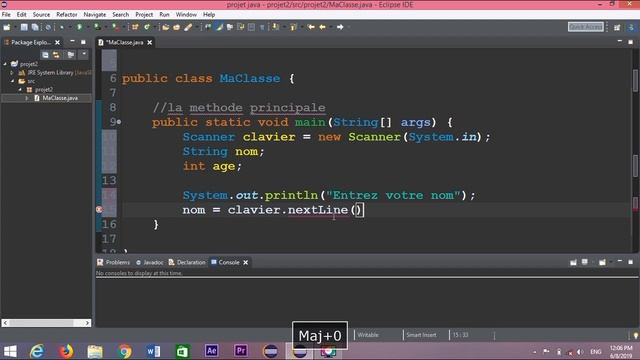640x360 pixels.
Task: Click the Smart Insert status entry
Action: click(421, 335)
